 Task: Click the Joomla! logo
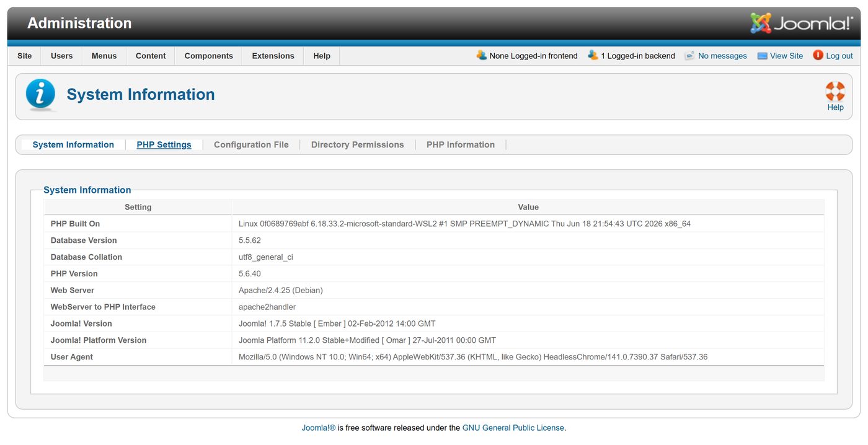[x=802, y=24]
